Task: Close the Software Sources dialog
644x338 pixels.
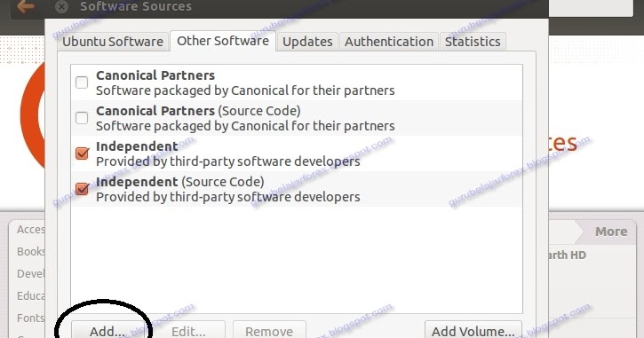Action: [61, 6]
